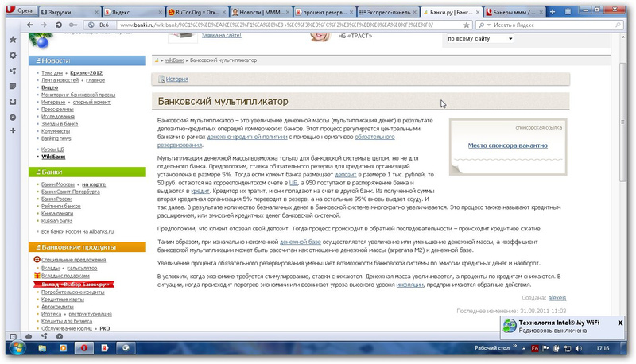This screenshot has height=364, width=636.
Task: Open the password wand key icon
Action: (73, 25)
